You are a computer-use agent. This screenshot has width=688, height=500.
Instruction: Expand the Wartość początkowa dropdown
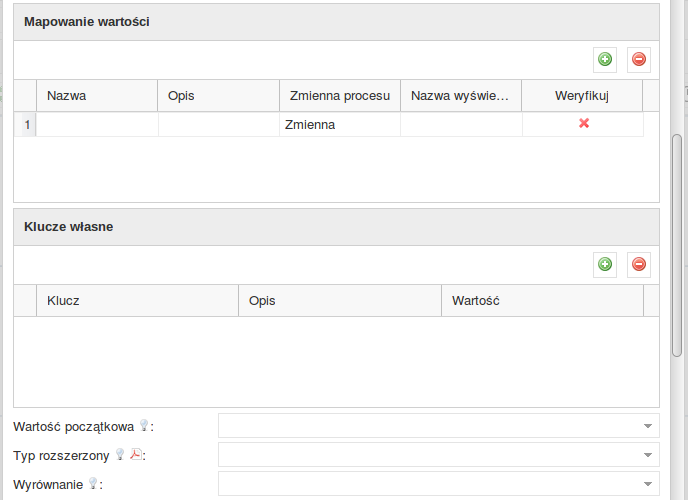[648, 426]
